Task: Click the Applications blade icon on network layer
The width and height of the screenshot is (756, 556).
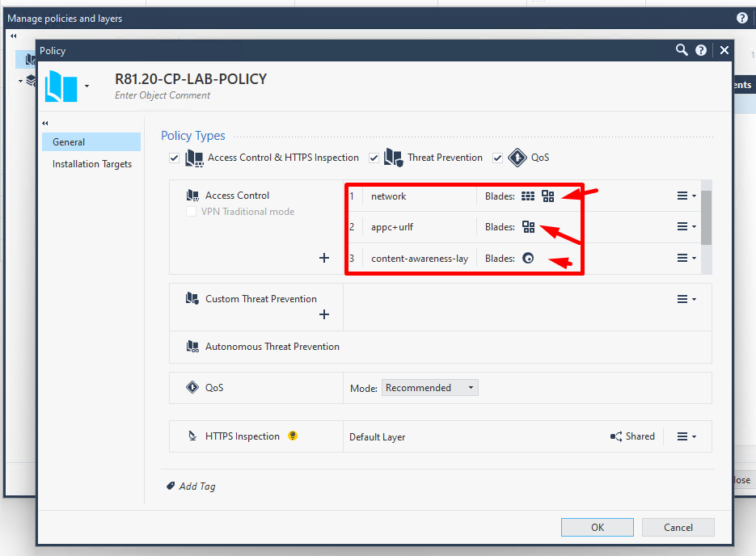Action: 547,196
